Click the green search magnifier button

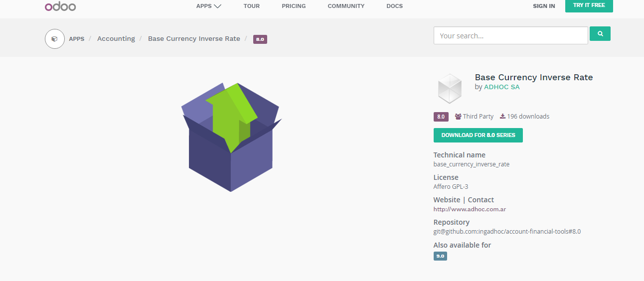(x=600, y=34)
